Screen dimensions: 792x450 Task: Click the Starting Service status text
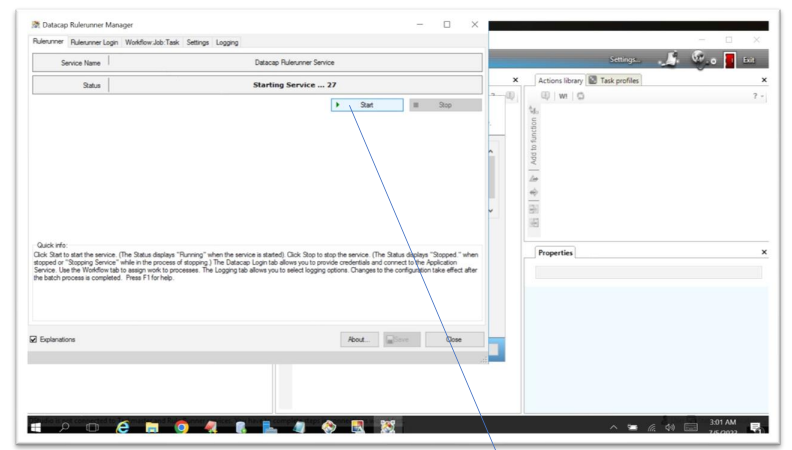pyautogui.click(x=294, y=85)
